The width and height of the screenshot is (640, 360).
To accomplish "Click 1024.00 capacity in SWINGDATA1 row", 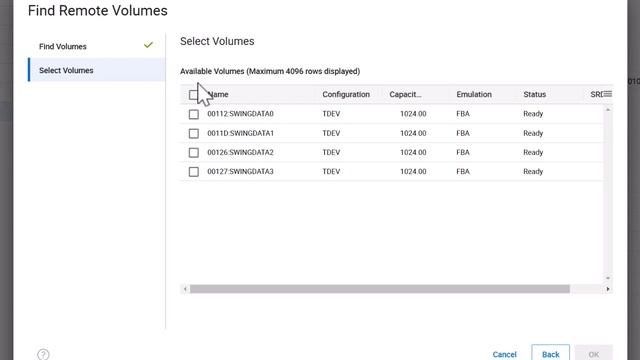I will (x=413, y=133).
